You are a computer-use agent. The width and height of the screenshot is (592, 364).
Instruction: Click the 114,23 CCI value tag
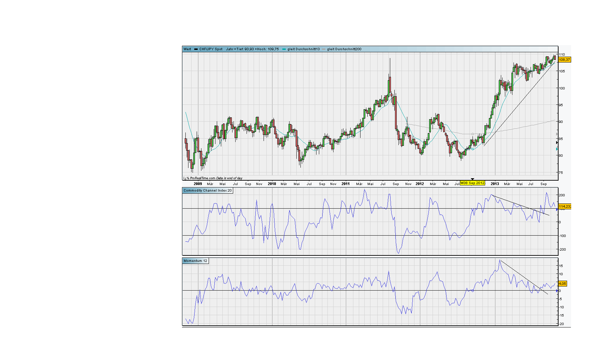pyautogui.click(x=565, y=207)
